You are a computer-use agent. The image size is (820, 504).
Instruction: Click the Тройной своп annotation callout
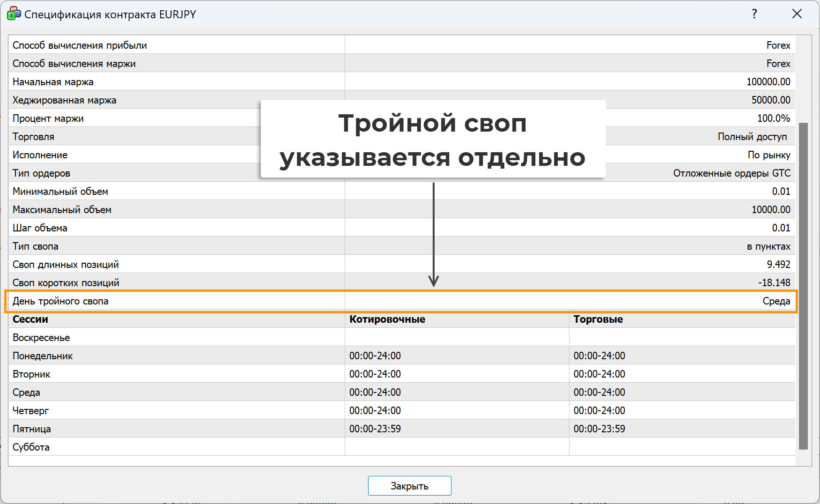click(x=433, y=140)
